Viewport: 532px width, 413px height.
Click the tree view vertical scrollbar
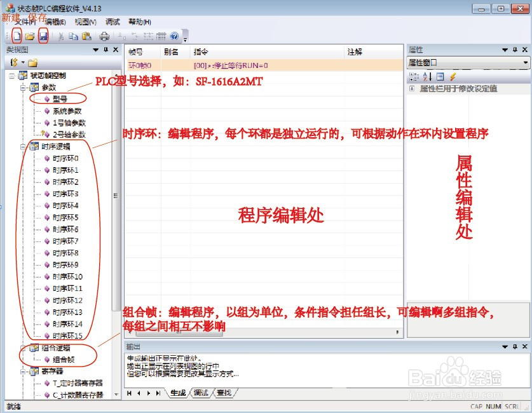(116, 196)
